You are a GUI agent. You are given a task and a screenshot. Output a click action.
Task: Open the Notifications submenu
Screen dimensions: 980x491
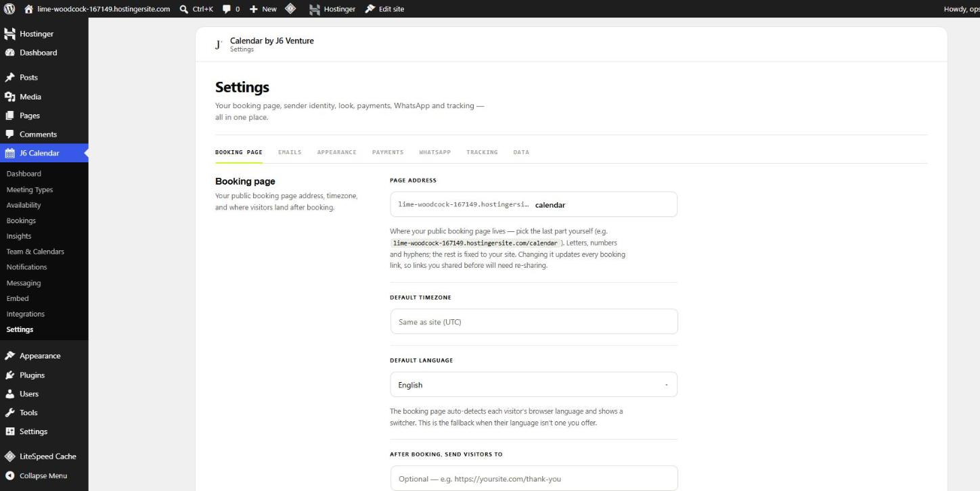tap(44, 267)
